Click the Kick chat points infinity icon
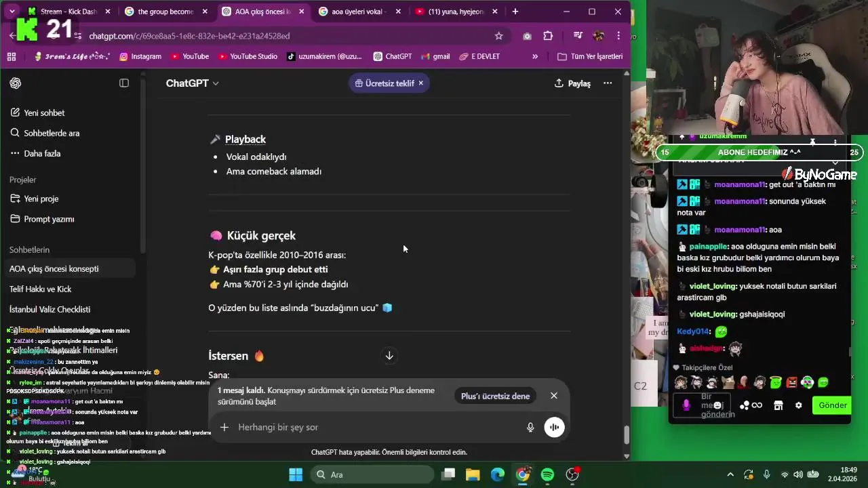The image size is (868, 488). click(751, 405)
